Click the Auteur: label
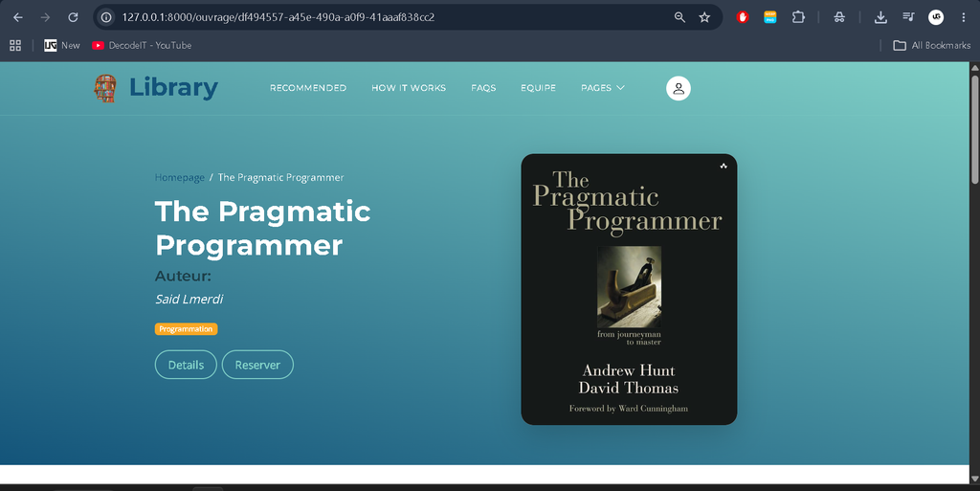This screenshot has width=980, height=491. [183, 276]
